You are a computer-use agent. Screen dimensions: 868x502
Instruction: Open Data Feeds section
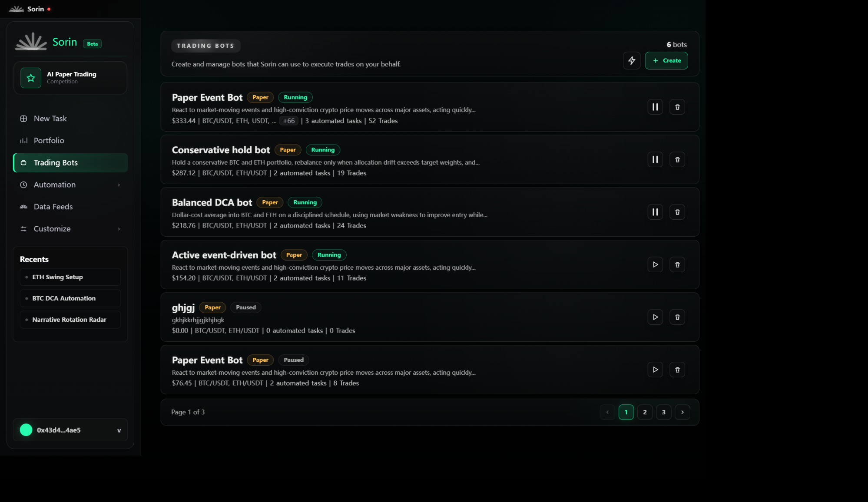click(70, 207)
